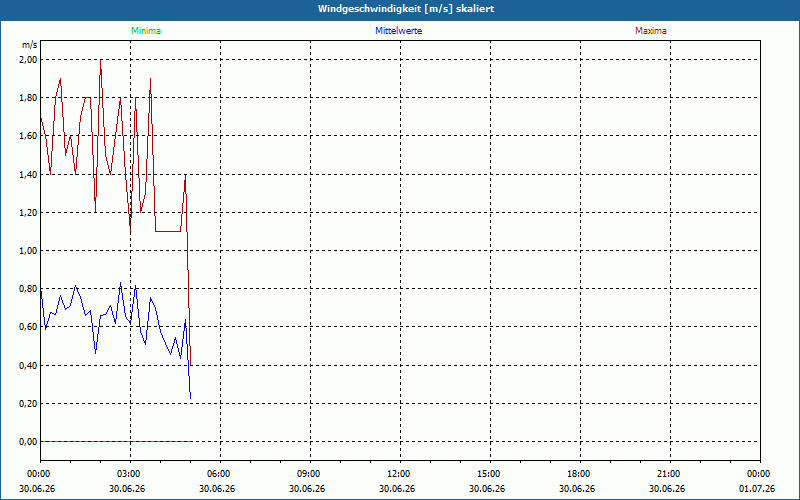Click the 18:00 time axis label

click(x=577, y=474)
